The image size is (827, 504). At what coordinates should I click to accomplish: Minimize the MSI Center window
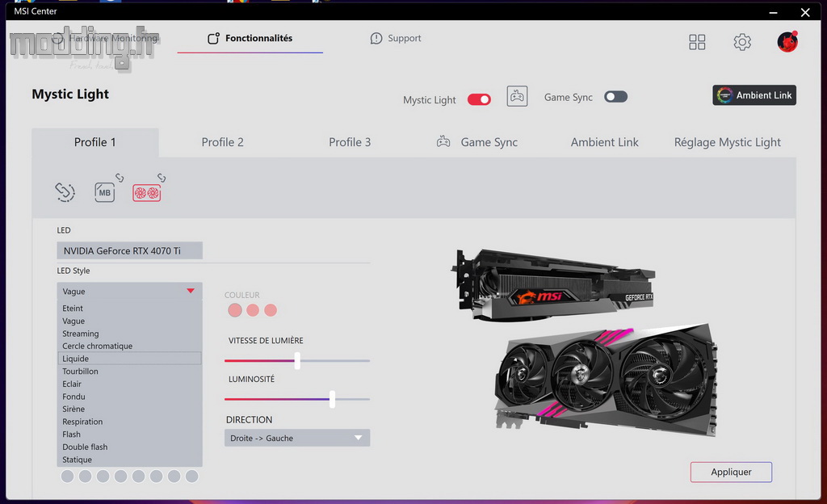pos(773,12)
